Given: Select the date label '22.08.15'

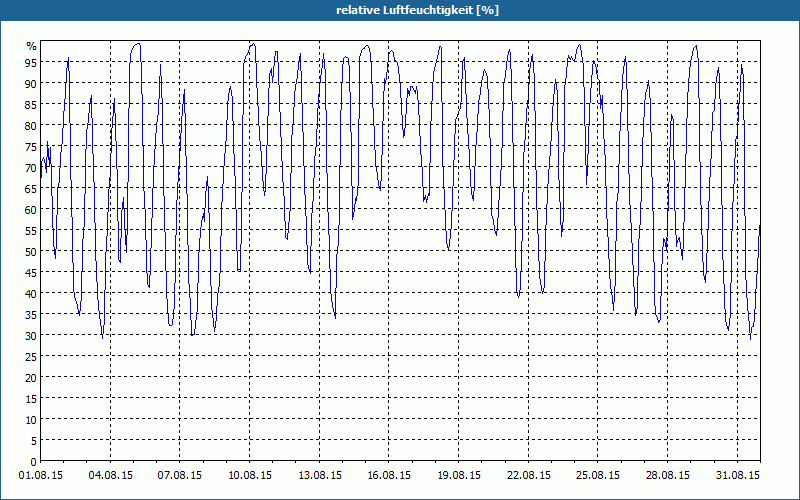Looking at the screenshot, I should [529, 475].
